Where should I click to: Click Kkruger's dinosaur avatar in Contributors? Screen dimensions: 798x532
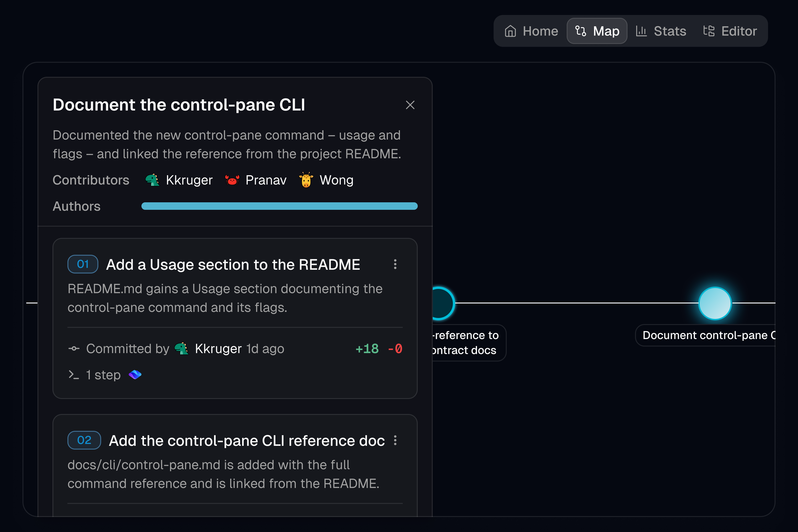[152, 180]
